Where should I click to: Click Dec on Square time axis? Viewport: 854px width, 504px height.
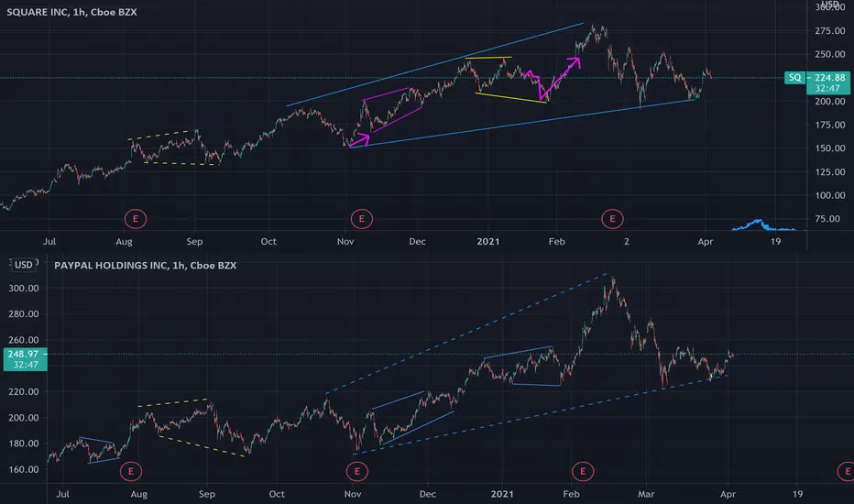click(417, 241)
